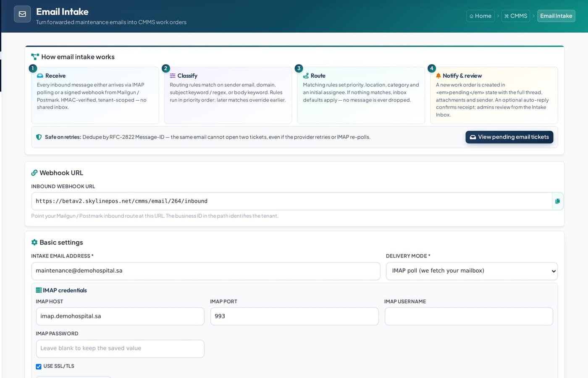Click the 'Route' step heading
Image resolution: width=588 pixels, height=378 pixels.
(318, 76)
